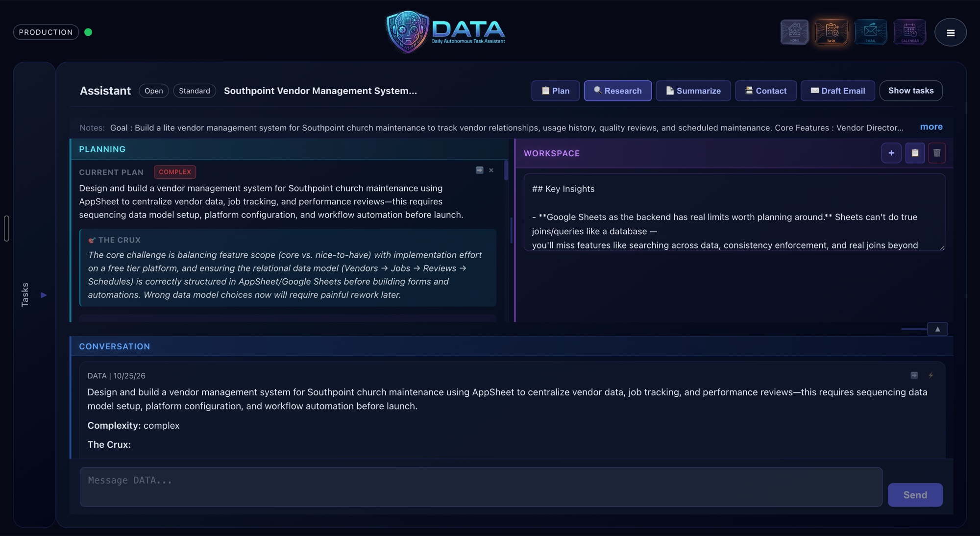The width and height of the screenshot is (980, 536).
Task: Open the Home navigation icon
Action: click(x=794, y=32)
